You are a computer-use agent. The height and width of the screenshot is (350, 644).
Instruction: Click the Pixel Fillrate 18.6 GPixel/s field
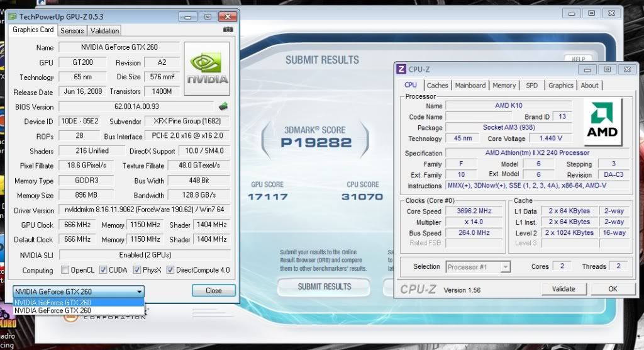[87, 166]
